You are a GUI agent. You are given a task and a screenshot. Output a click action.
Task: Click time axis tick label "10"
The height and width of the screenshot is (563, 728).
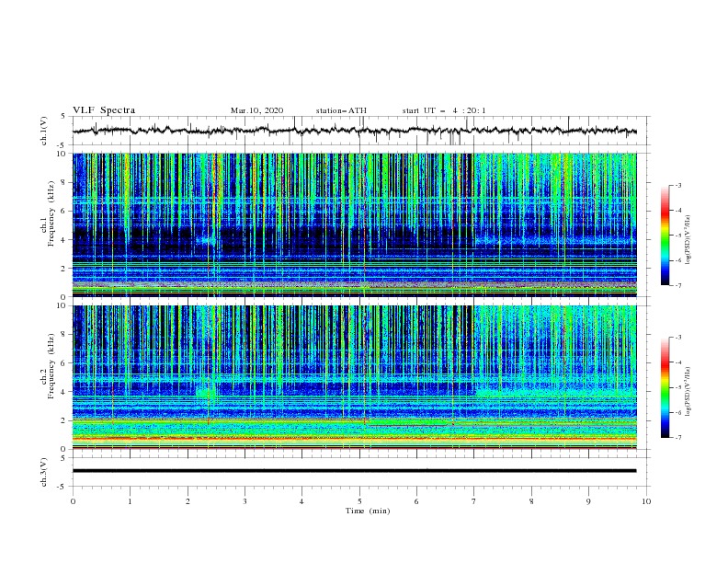pos(646,501)
